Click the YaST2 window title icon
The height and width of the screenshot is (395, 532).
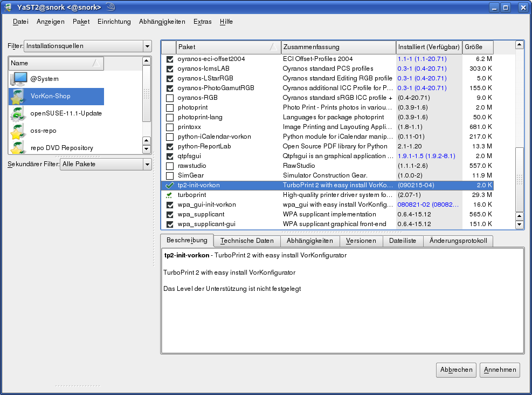tap(8, 7)
